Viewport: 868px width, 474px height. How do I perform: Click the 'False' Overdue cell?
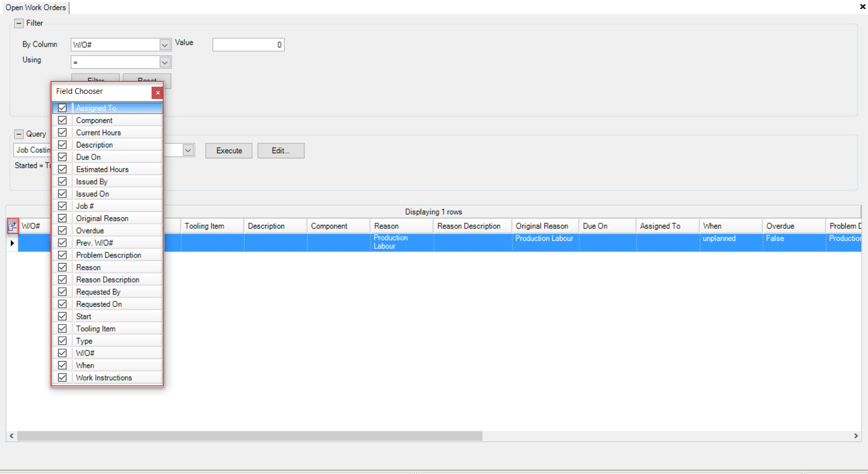tap(794, 242)
